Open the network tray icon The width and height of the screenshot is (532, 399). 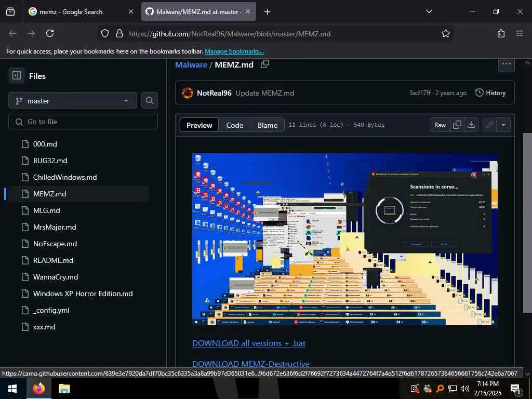453,389
